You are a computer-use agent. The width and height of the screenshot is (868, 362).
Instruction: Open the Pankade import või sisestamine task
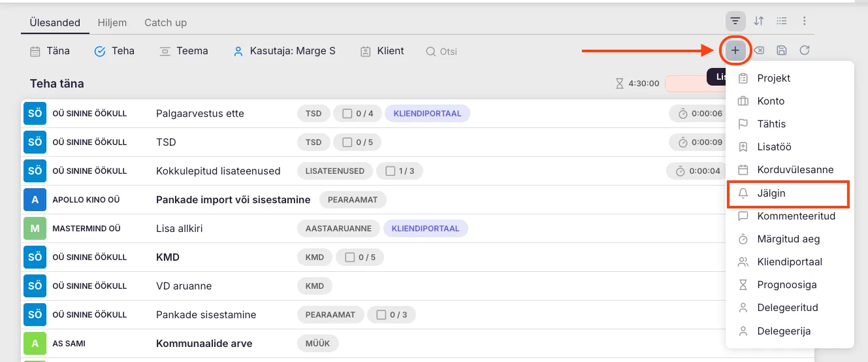point(233,200)
